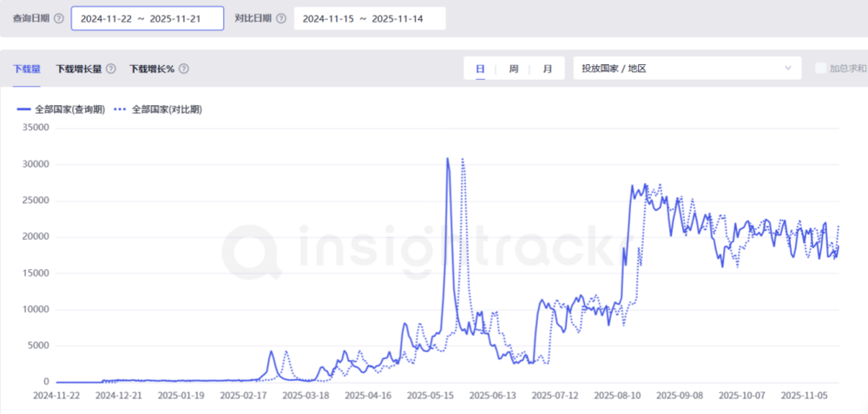The width and height of the screenshot is (868, 414).
Task: Switch to the 下载增长% tab
Action: [x=151, y=69]
